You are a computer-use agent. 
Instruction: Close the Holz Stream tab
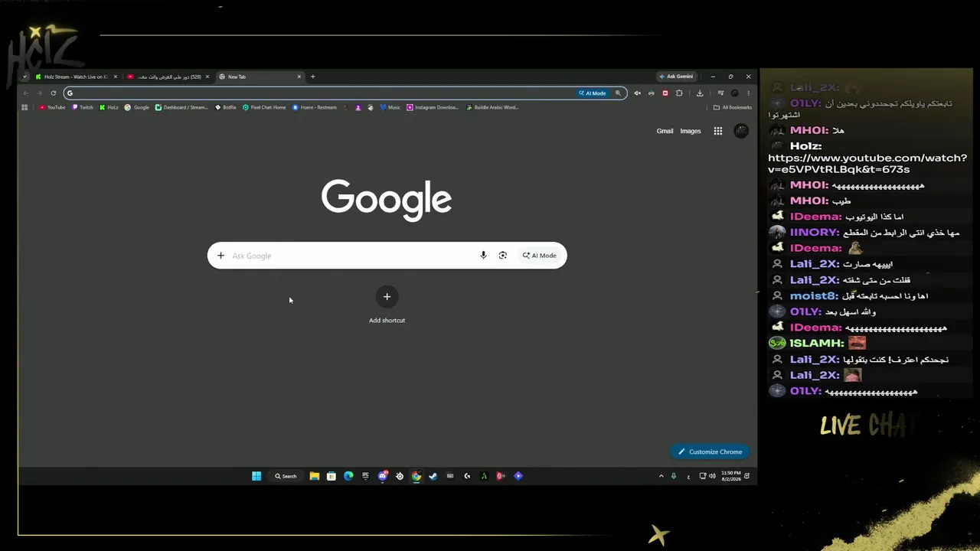pyautogui.click(x=116, y=77)
